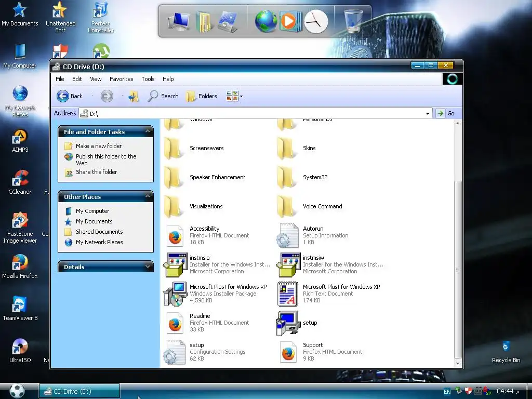Select the Support HTML document
The width and height of the screenshot is (532, 399).
[321, 352]
